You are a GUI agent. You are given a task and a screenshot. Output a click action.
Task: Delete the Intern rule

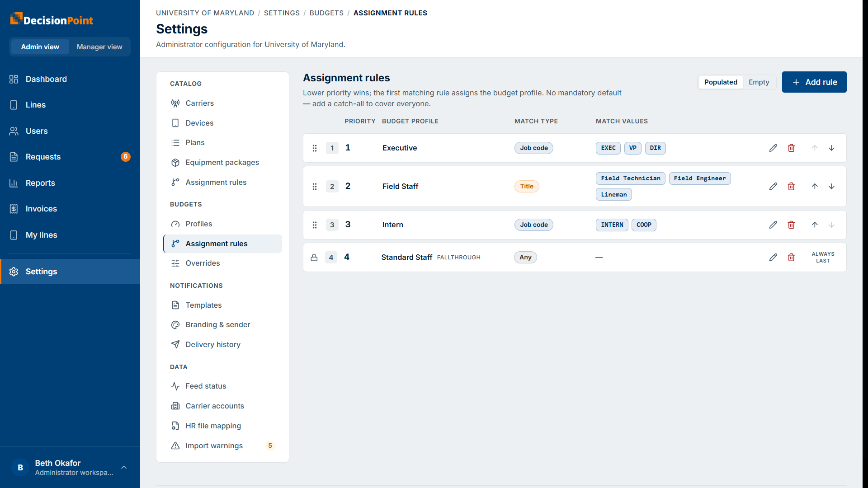pos(791,225)
